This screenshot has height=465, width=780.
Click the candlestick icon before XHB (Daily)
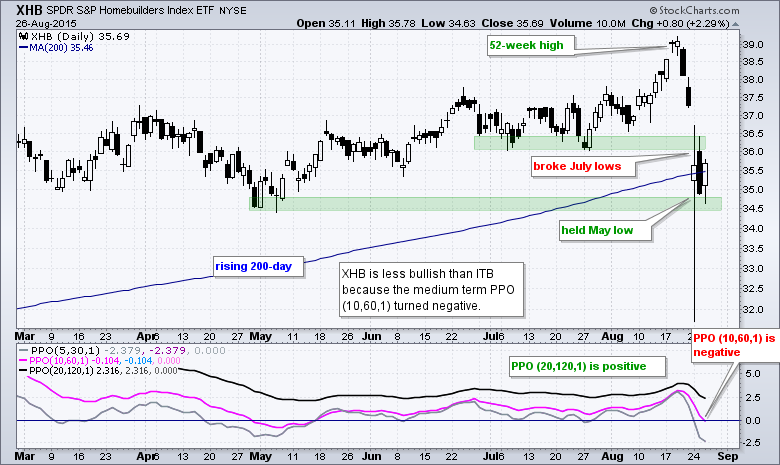point(23,36)
